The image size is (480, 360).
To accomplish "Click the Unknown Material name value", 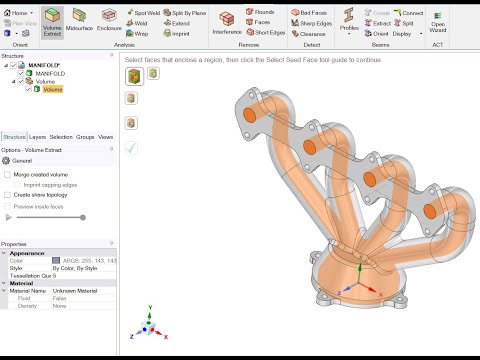I will pyautogui.click(x=75, y=291).
